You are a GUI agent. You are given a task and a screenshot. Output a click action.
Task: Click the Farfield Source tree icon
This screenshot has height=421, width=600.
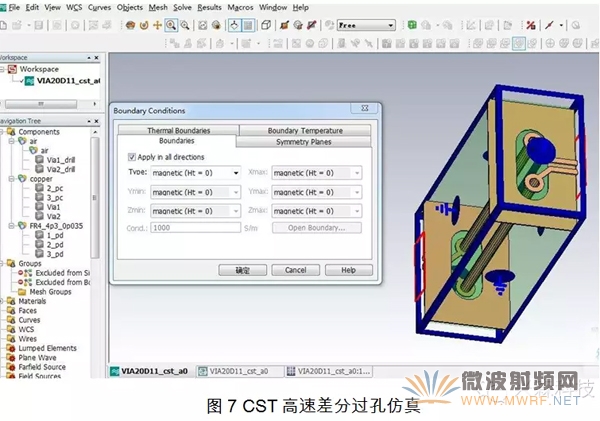coord(11,367)
